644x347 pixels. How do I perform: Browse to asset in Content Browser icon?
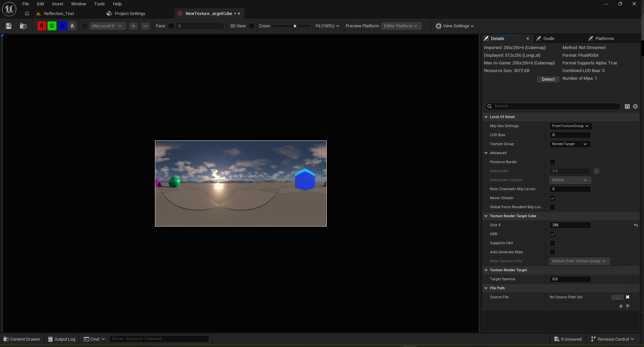[x=23, y=26]
